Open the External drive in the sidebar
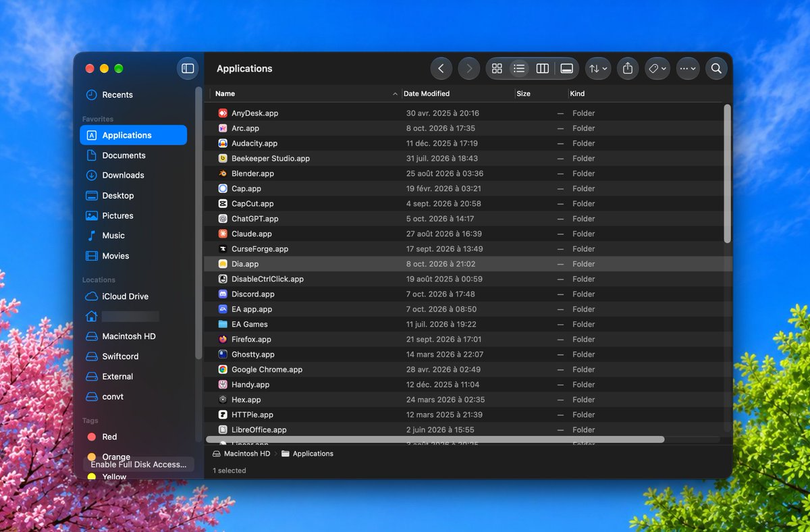 [133, 377]
